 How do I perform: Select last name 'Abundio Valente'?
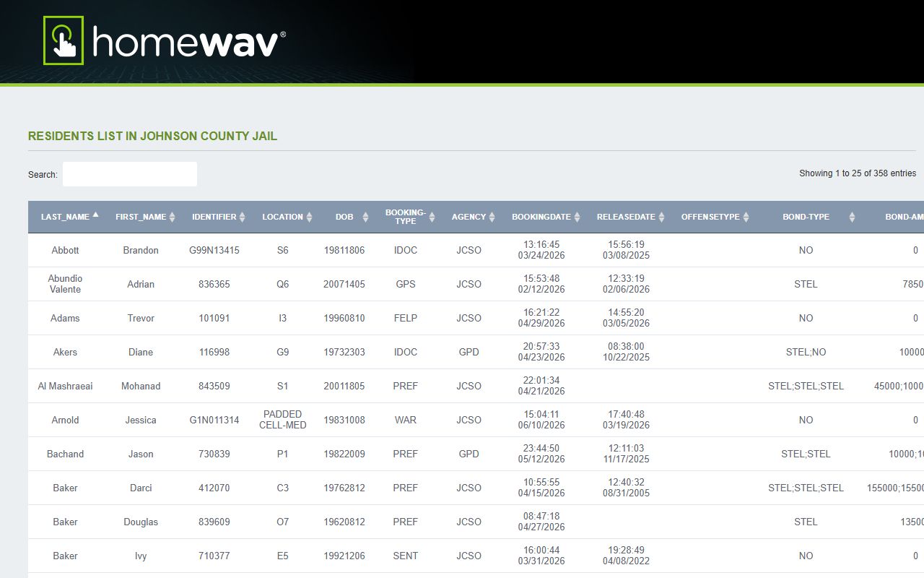[65, 284]
